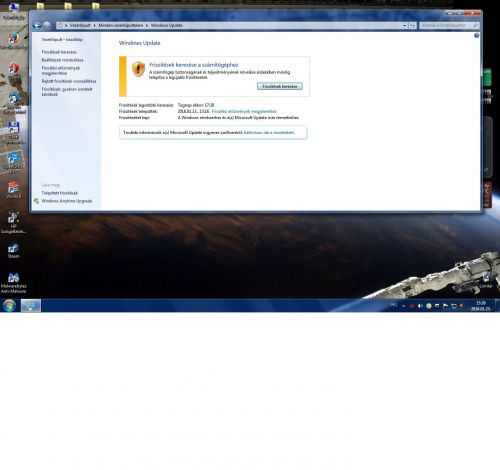The image size is (500, 470).
Task: Expand arrow after Vezérlőpult in breadcrumb
Action: pyautogui.click(x=94, y=26)
